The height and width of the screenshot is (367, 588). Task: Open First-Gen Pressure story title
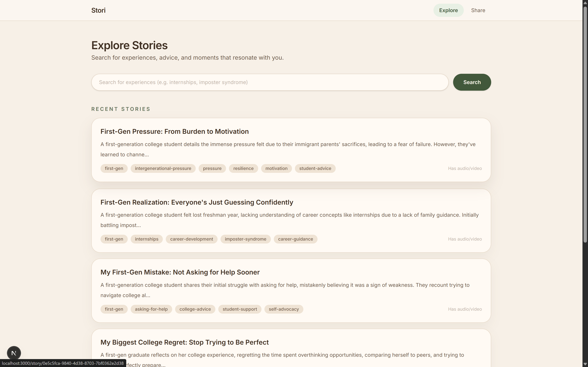click(x=174, y=132)
